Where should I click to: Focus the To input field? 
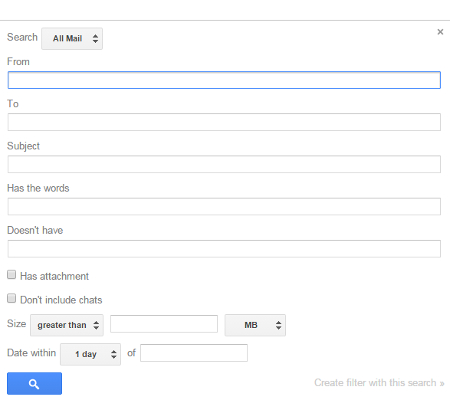[224, 122]
